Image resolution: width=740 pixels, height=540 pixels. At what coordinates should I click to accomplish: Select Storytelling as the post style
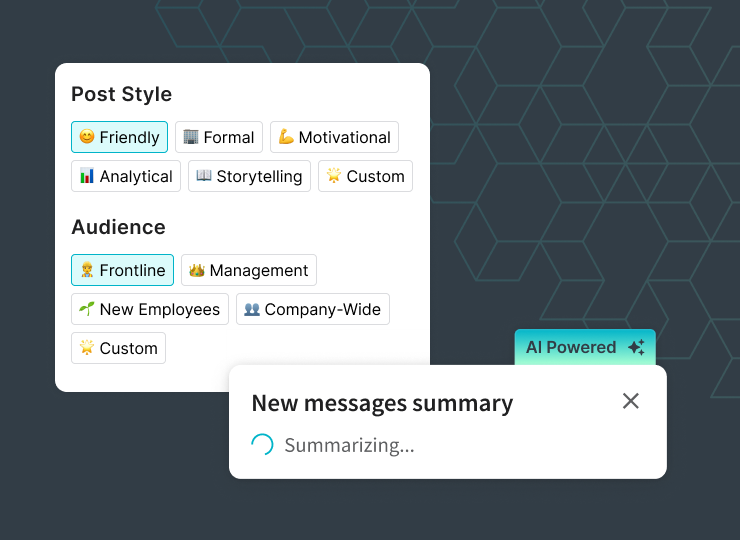(x=249, y=176)
